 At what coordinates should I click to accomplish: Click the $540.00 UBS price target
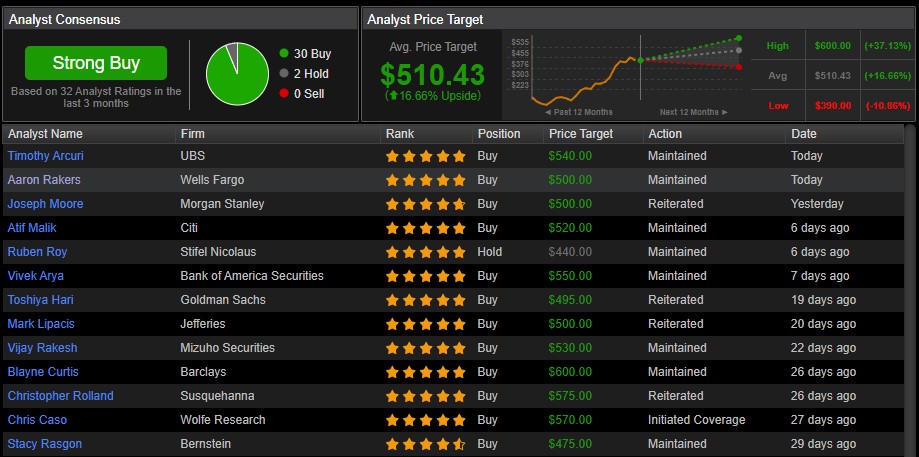570,156
